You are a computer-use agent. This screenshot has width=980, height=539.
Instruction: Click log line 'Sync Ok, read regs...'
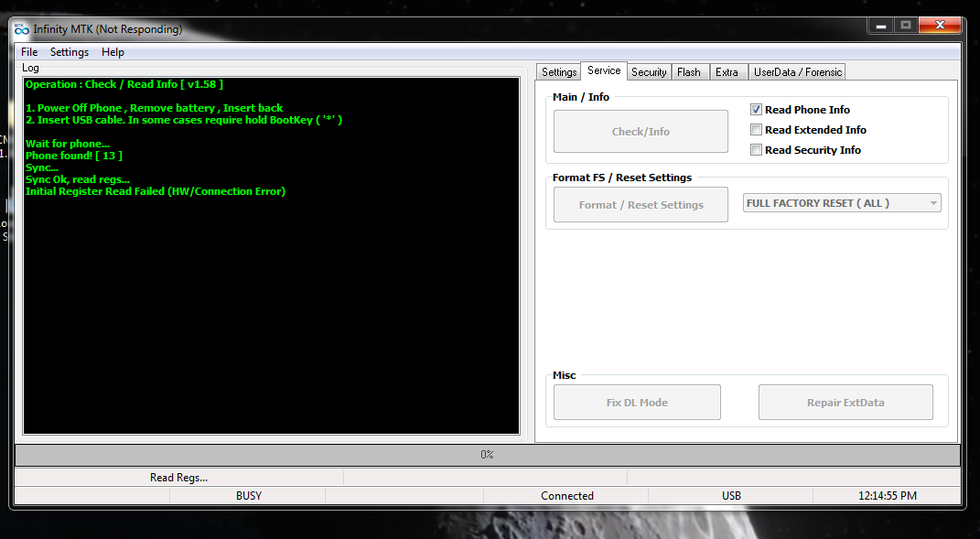78,179
